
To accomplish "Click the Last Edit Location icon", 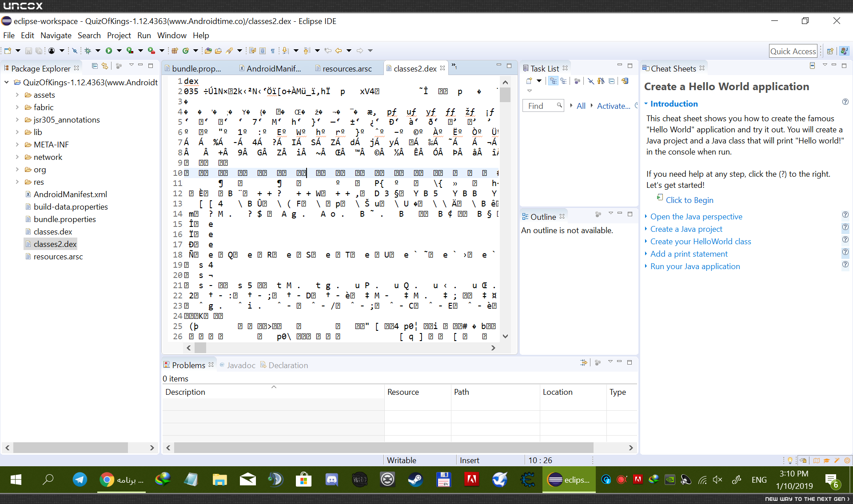I will coord(328,51).
